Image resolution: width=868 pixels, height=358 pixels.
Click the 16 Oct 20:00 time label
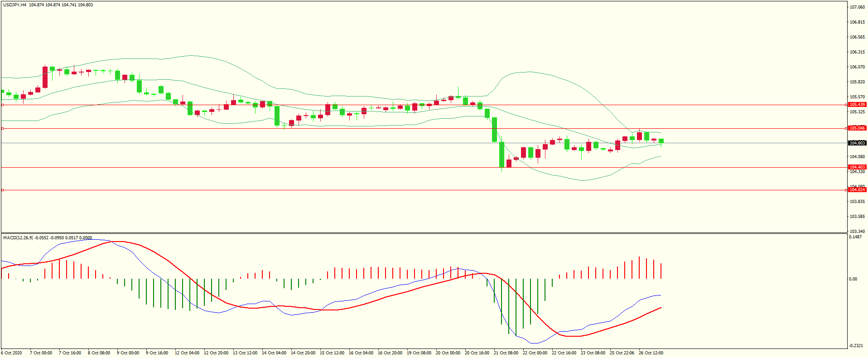tap(390, 353)
